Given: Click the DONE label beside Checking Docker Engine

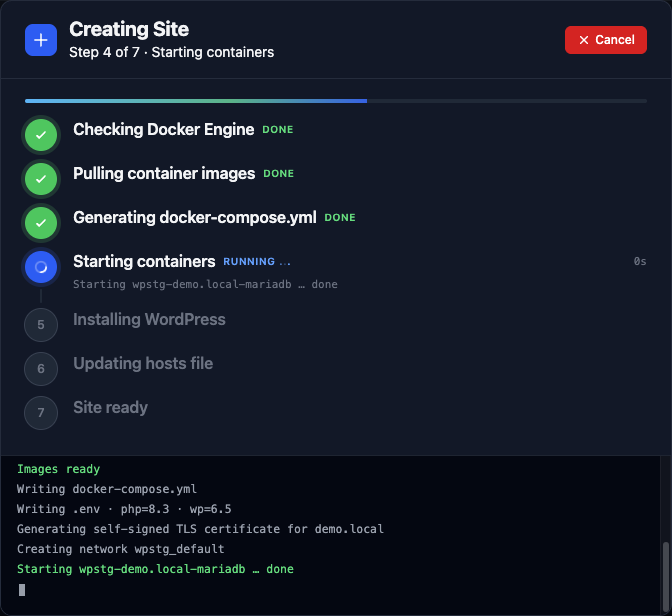Looking at the screenshot, I should (x=278, y=129).
